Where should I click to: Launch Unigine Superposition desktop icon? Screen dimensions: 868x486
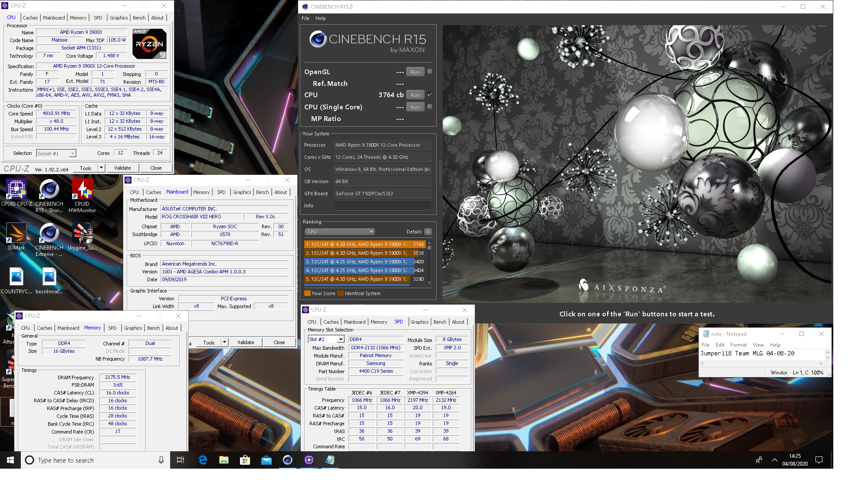pos(82,236)
